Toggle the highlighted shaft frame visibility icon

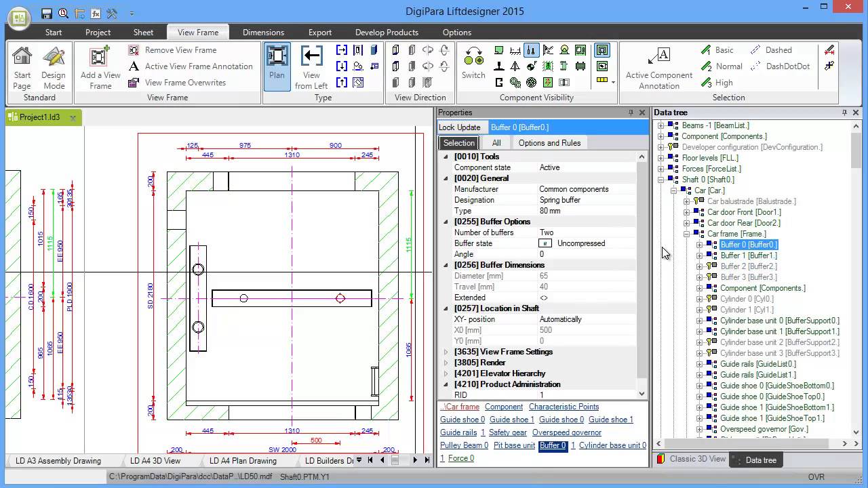(602, 50)
